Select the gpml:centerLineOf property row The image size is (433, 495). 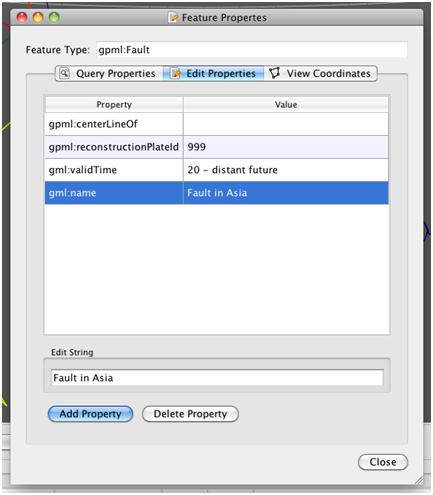[x=217, y=124]
